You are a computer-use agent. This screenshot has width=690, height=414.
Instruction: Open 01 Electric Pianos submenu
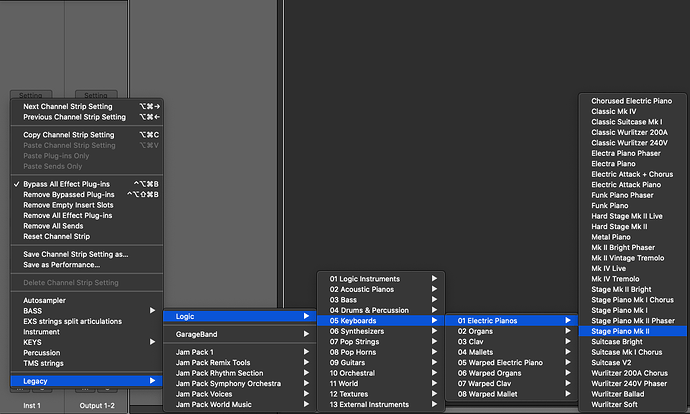click(x=511, y=321)
